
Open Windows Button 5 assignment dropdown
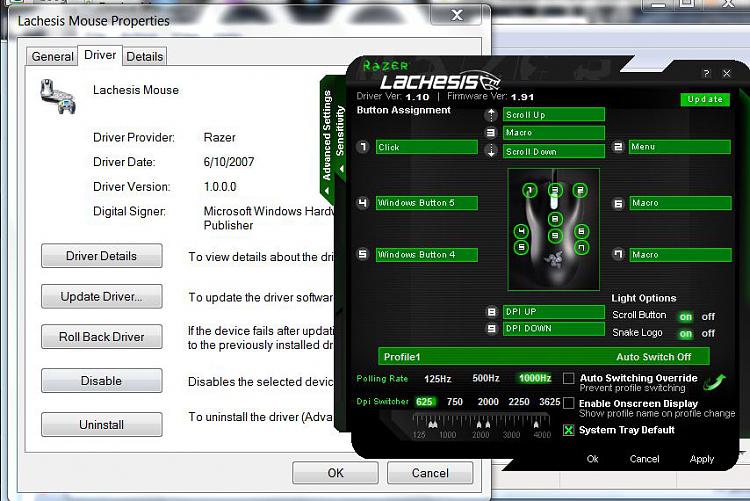point(427,203)
